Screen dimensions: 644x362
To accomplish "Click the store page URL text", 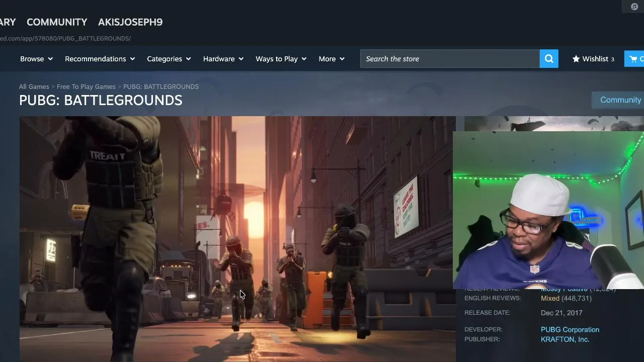I will [x=65, y=38].
